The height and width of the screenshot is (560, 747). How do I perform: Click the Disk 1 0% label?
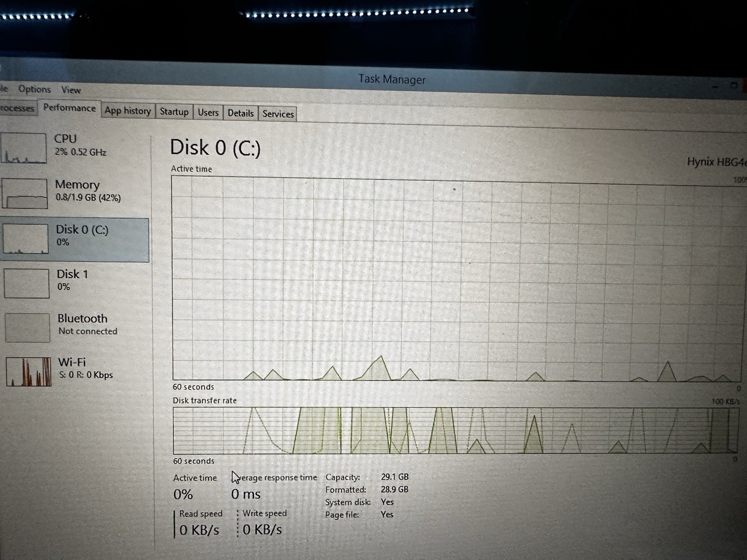pos(72,280)
